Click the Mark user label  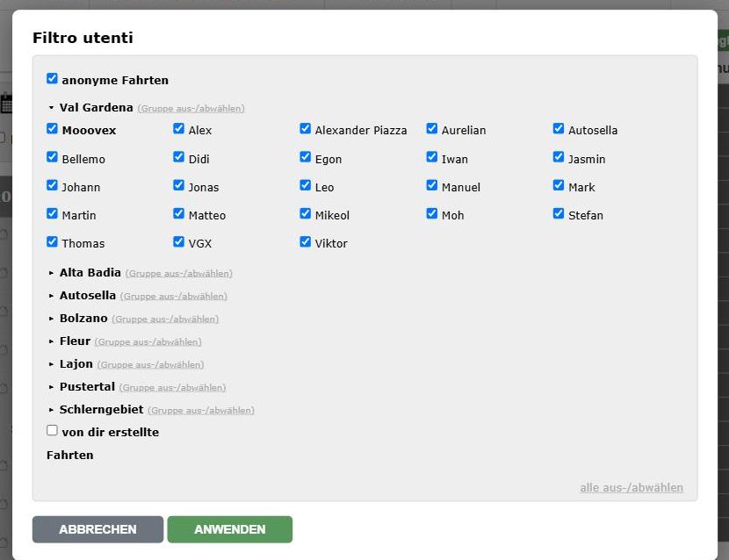point(581,187)
